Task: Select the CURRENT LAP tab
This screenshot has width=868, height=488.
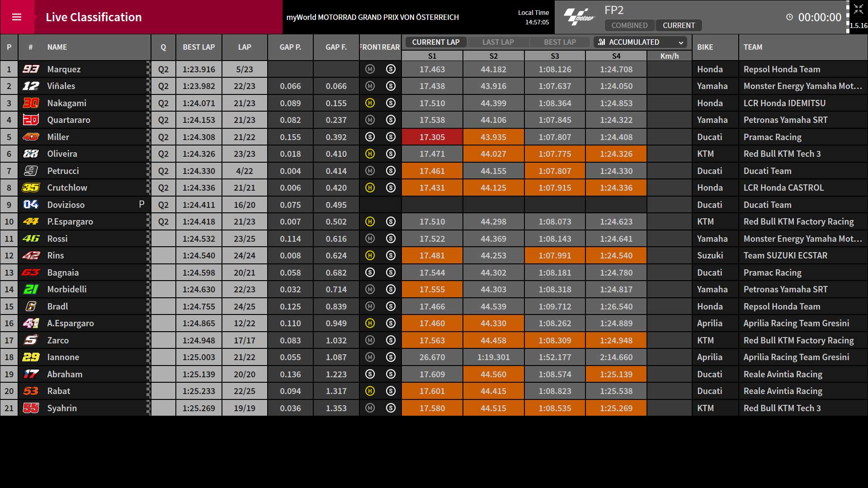Action: [435, 42]
